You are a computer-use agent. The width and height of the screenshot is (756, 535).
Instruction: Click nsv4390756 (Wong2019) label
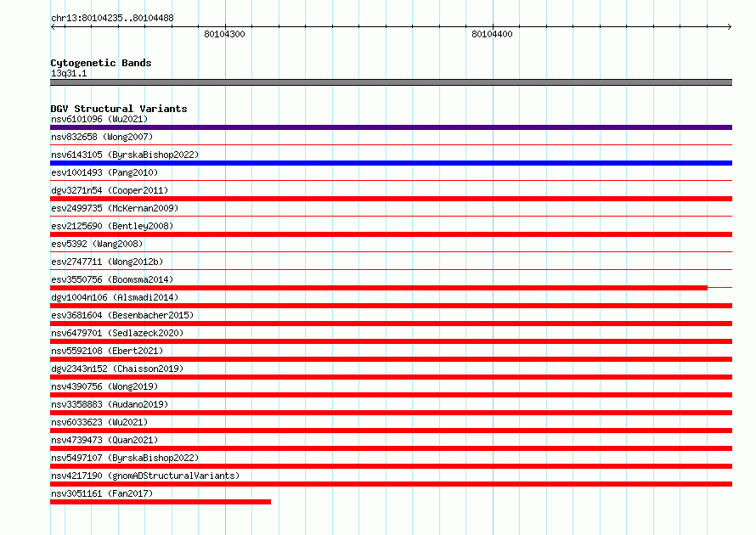(x=104, y=386)
